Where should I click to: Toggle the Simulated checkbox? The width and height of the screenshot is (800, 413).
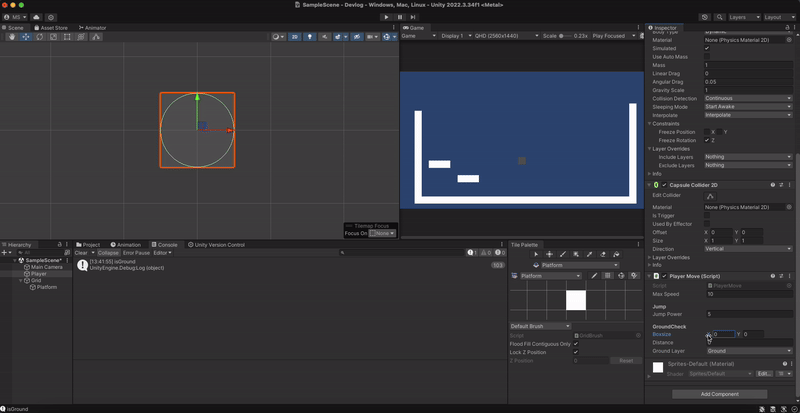click(707, 48)
